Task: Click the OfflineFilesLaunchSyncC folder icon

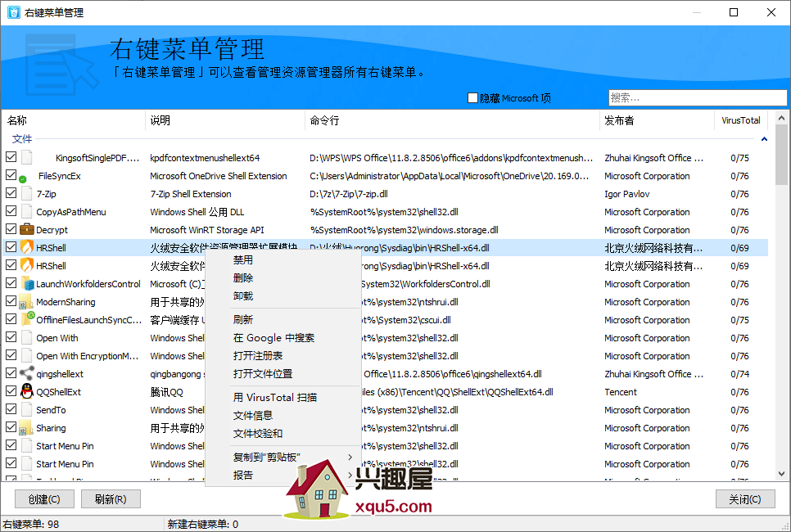Action: (x=27, y=320)
